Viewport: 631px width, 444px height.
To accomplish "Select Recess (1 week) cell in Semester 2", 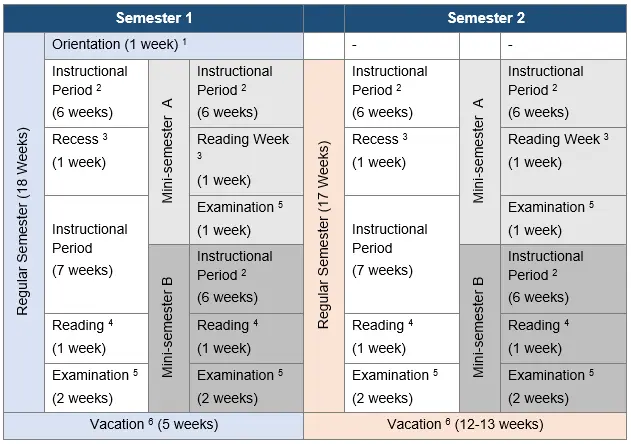I will pos(396,150).
